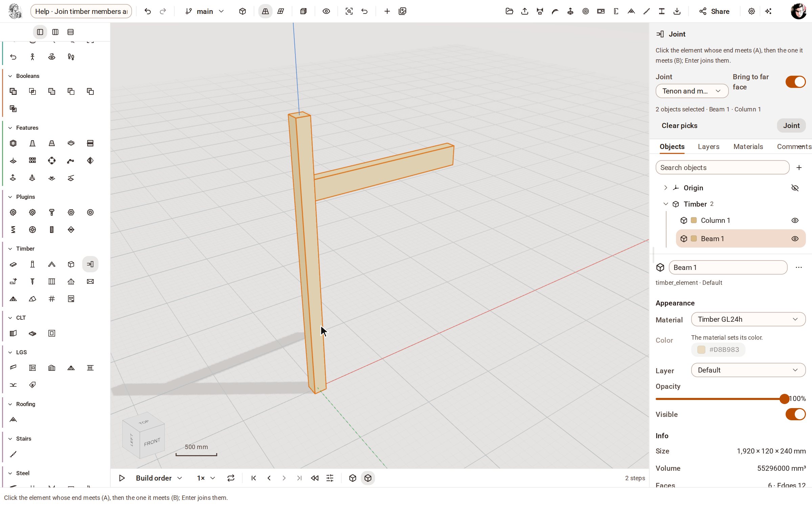The image size is (812, 508).
Task: Expand the Origin tree item
Action: coord(666,188)
